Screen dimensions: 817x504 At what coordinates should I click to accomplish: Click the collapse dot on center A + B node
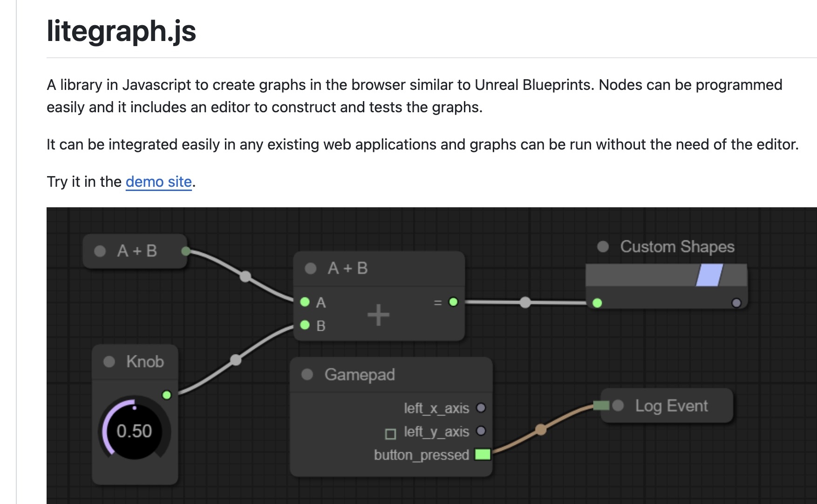pos(310,268)
